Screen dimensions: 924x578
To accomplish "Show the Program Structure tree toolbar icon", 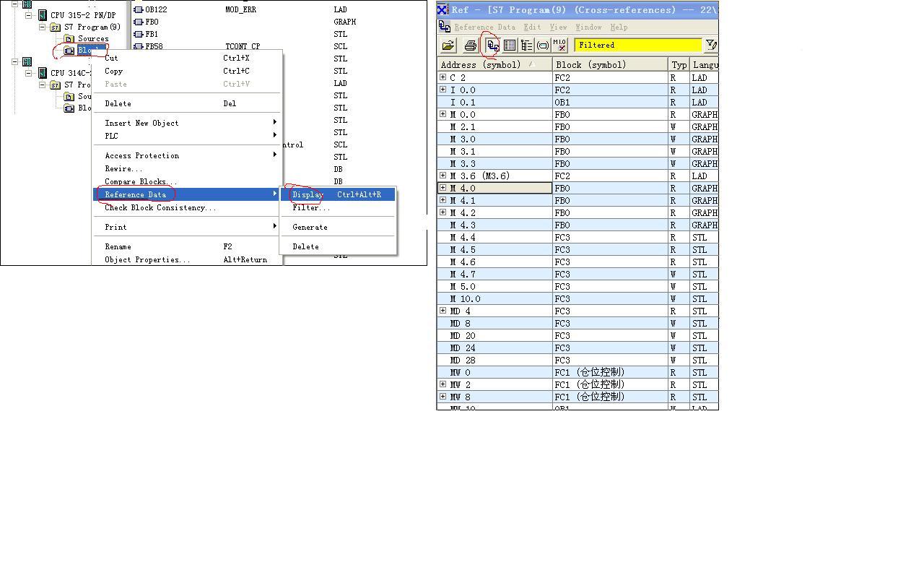I will click(526, 46).
